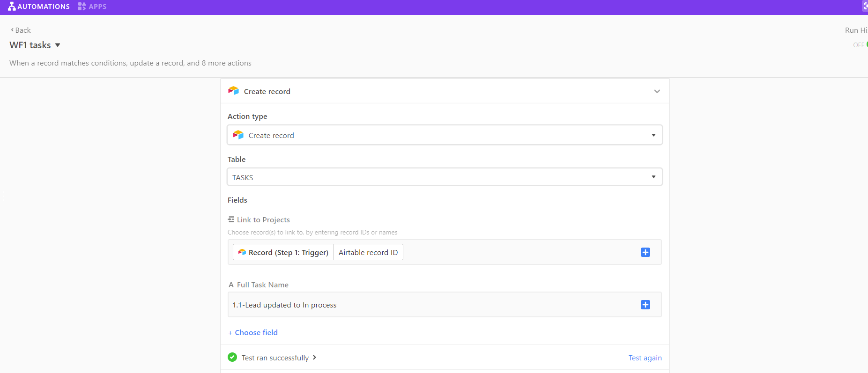The width and height of the screenshot is (868, 373).
Task: Click the purple icon at top-right corner
Action: click(865, 6)
